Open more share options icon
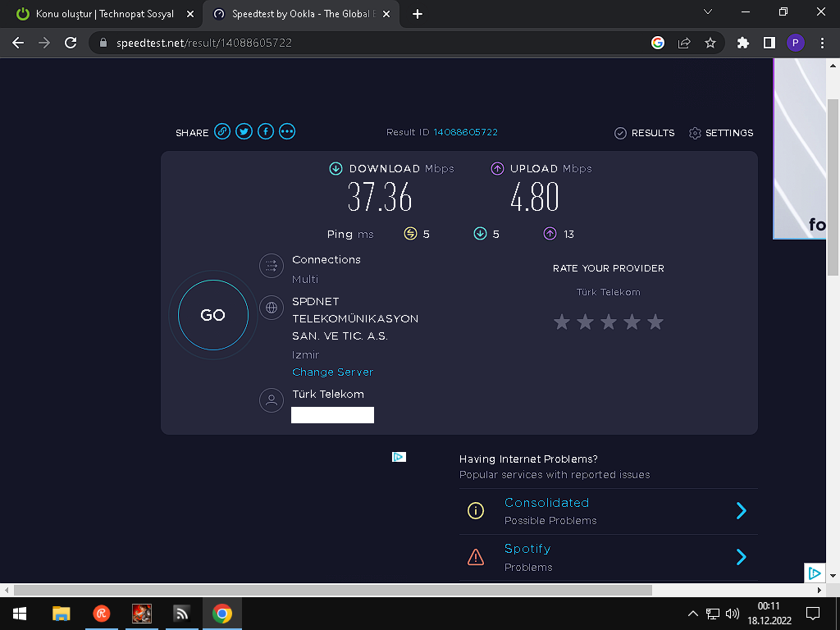Image resolution: width=840 pixels, height=630 pixels. tap(287, 131)
